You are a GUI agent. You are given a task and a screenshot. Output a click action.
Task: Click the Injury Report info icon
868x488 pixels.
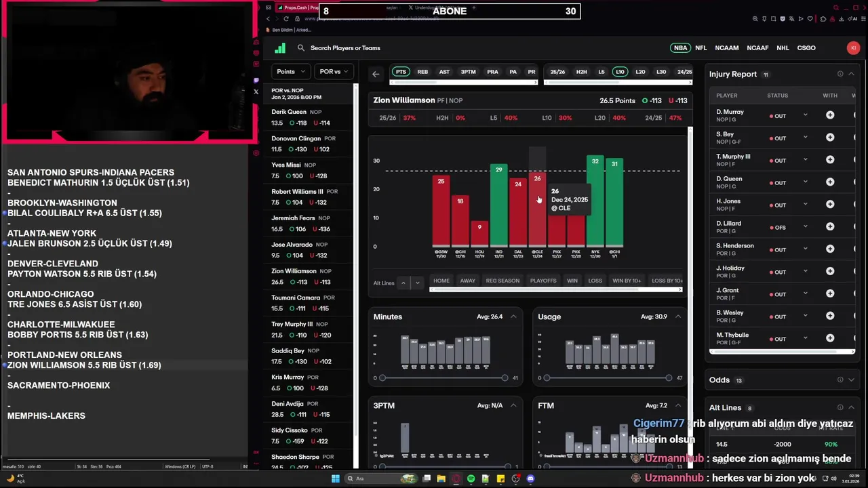[840, 74]
